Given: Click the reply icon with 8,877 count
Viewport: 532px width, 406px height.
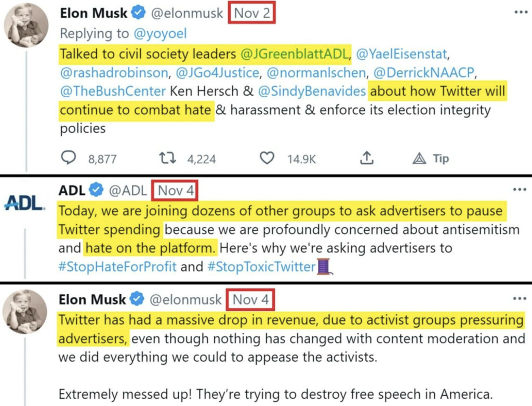Looking at the screenshot, I should click(x=68, y=158).
